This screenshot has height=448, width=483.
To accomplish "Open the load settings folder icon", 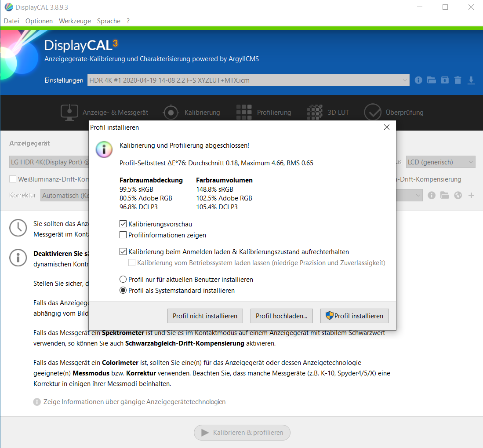I will pyautogui.click(x=432, y=80).
